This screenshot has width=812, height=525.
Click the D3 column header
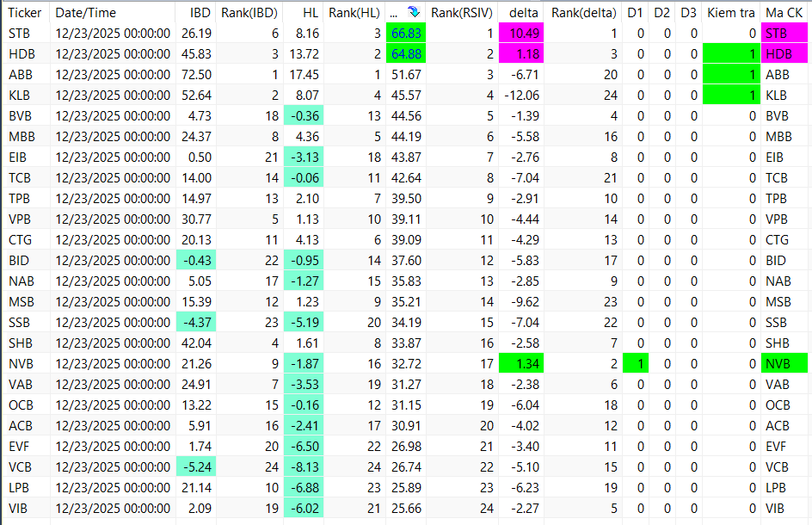tap(688, 12)
